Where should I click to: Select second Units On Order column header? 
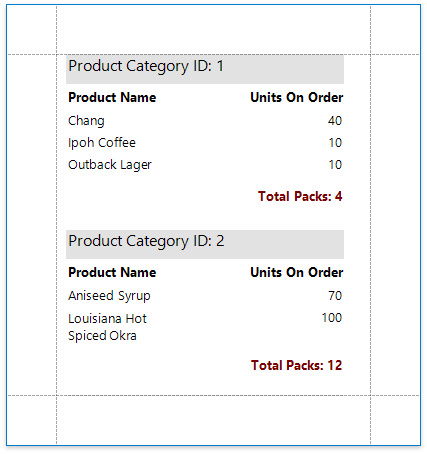pyautogui.click(x=297, y=273)
